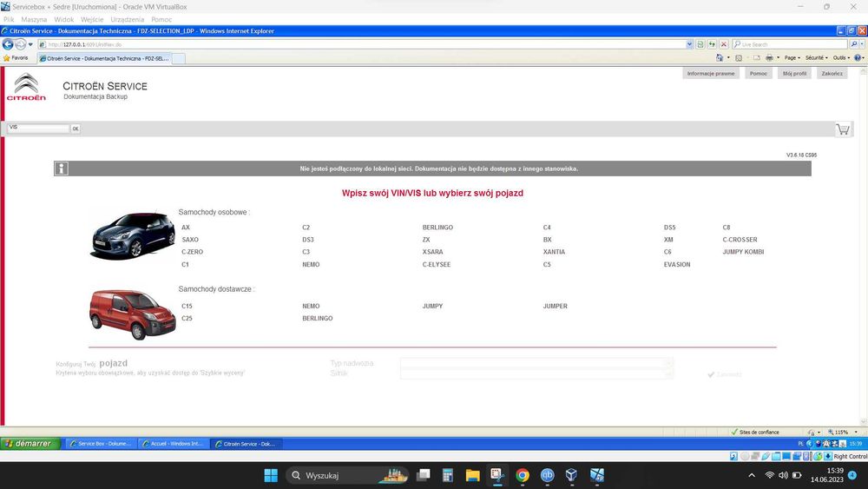Open the Widok menu
Image resolution: width=868 pixels, height=489 pixels.
63,19
